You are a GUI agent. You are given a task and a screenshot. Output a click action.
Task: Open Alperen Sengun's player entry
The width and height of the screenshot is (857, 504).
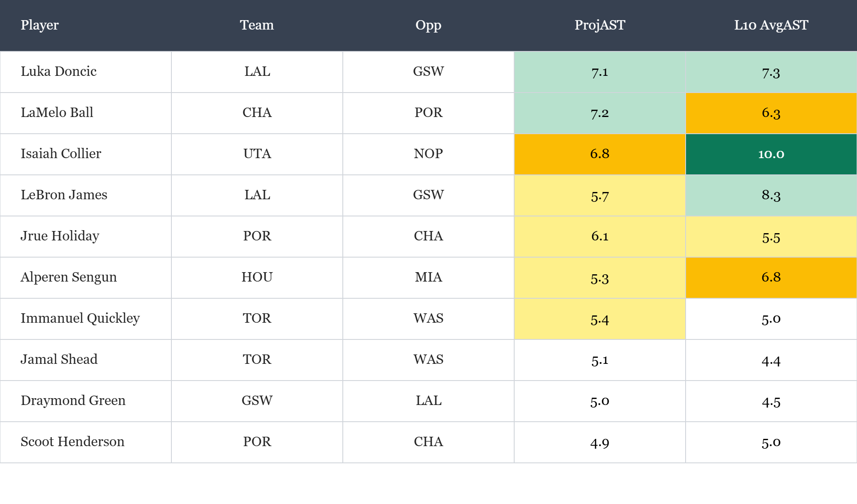[x=69, y=277]
